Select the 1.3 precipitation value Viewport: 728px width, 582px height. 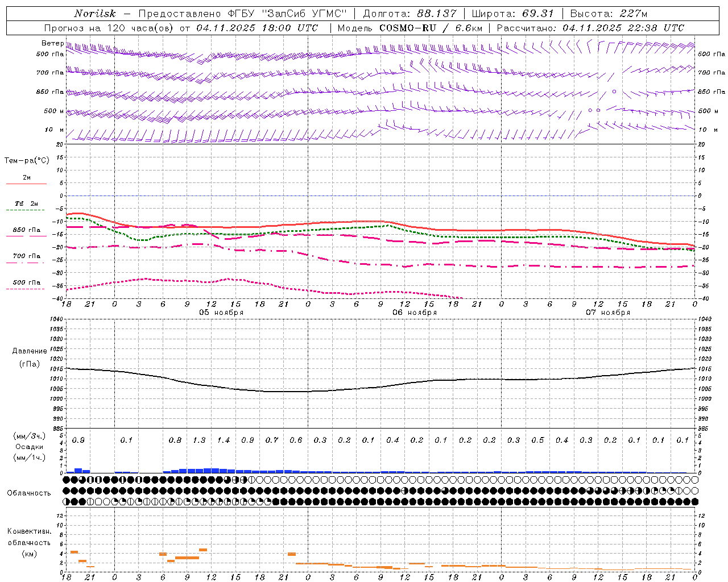199,440
